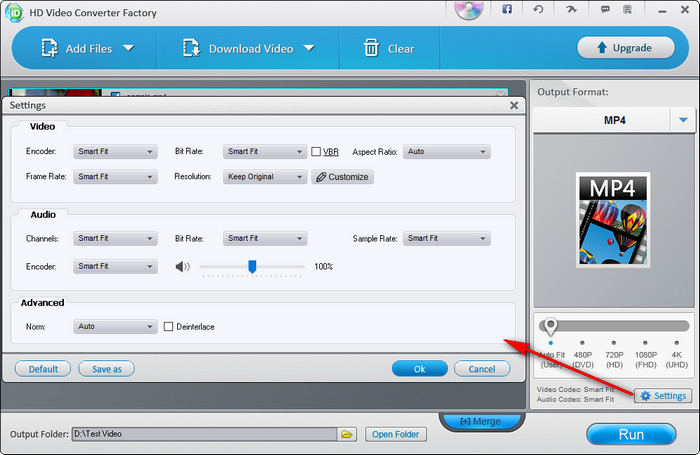Click the resolution quality slider handle

point(550,326)
